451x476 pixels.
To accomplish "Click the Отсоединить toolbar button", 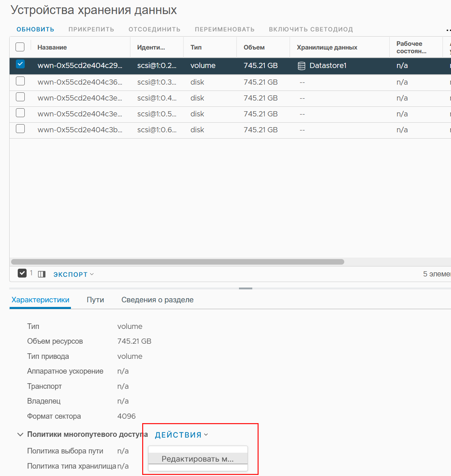I will click(x=154, y=29).
